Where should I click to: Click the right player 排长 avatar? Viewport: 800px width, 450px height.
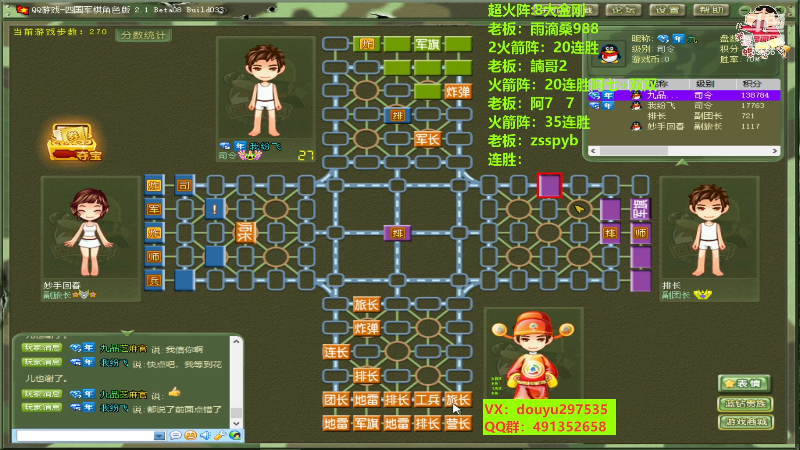709,231
